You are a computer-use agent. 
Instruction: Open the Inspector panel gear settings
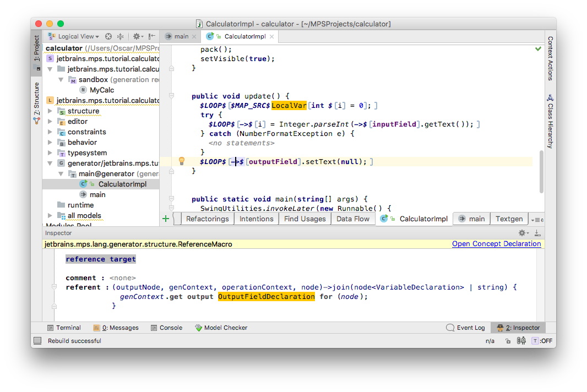523,233
